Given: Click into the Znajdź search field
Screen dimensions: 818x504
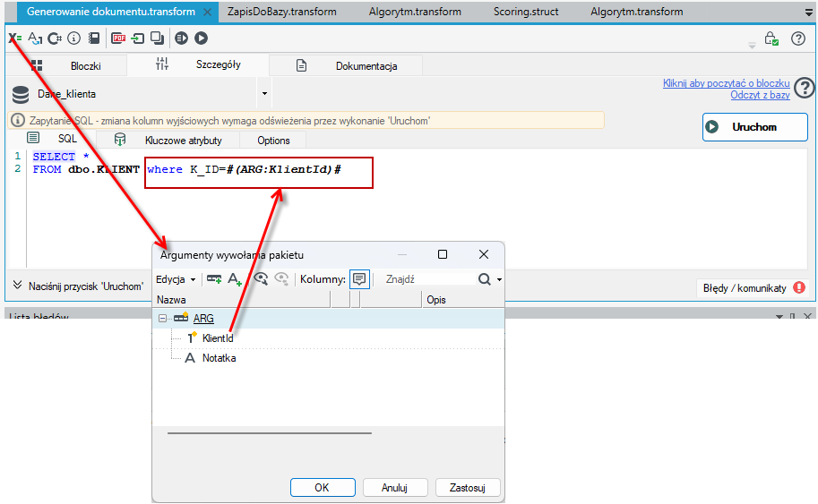Looking at the screenshot, I should pyautogui.click(x=427, y=279).
